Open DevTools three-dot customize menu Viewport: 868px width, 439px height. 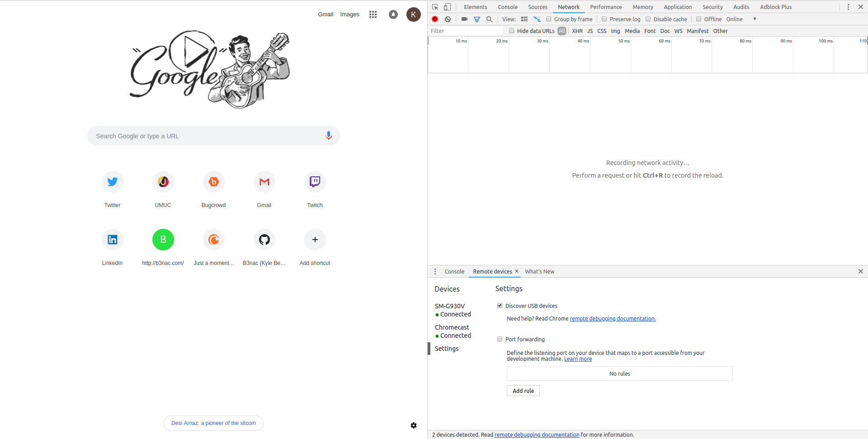point(848,7)
